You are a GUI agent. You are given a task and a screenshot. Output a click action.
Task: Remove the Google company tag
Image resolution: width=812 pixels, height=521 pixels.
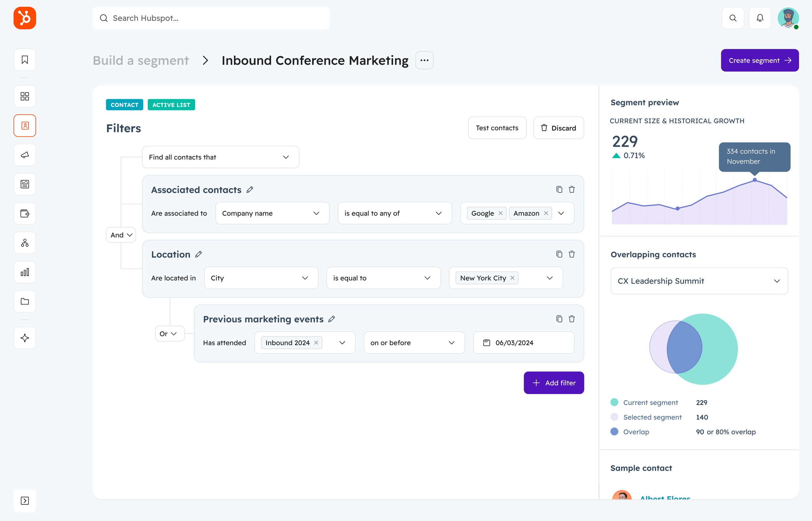click(501, 213)
